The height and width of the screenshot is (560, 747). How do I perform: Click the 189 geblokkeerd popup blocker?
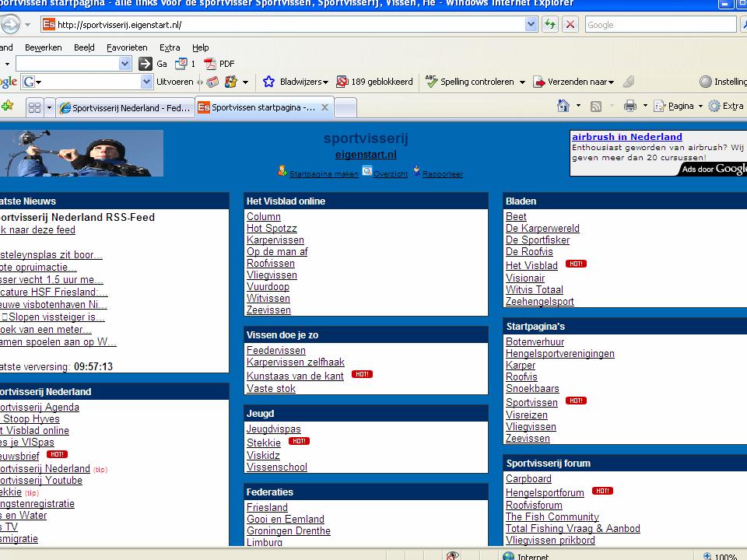pos(375,82)
